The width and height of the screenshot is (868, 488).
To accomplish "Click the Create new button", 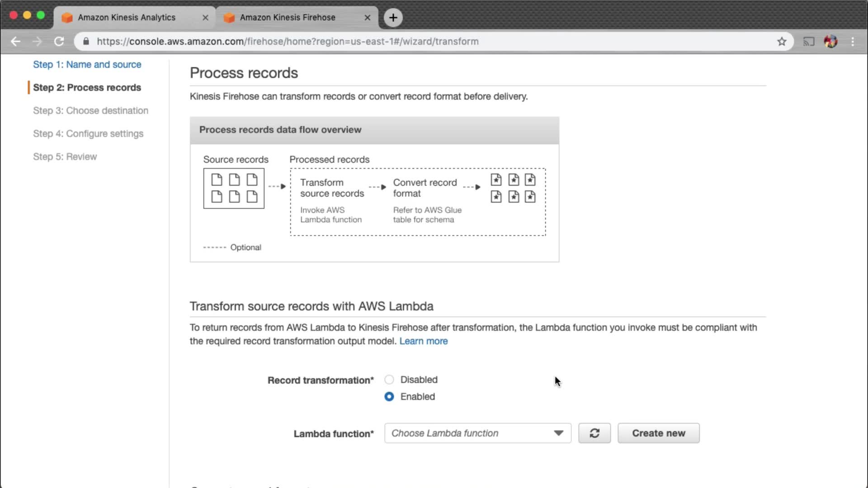I will click(658, 433).
